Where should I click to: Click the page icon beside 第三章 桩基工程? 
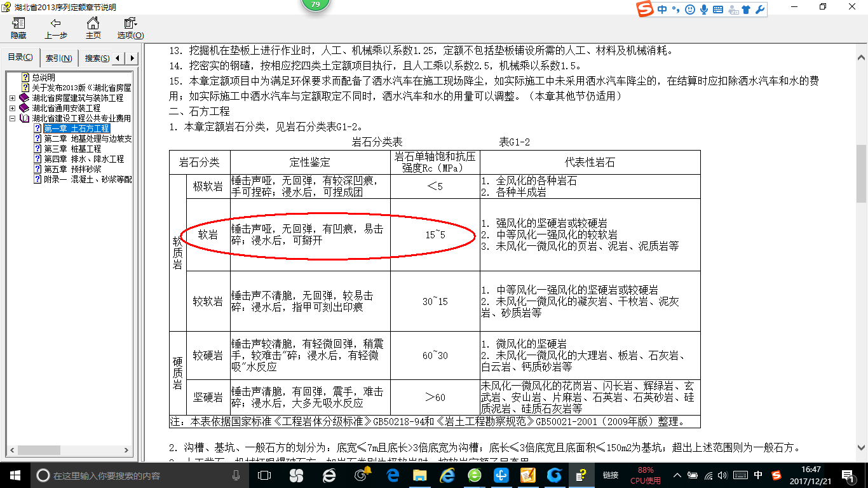coord(37,149)
